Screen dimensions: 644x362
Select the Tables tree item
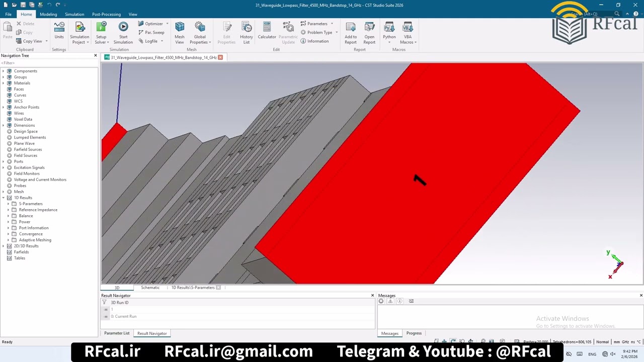coord(19,258)
